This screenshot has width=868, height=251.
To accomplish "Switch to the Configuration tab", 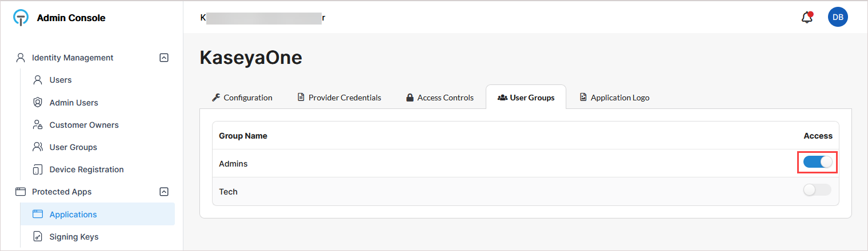I will 242,98.
